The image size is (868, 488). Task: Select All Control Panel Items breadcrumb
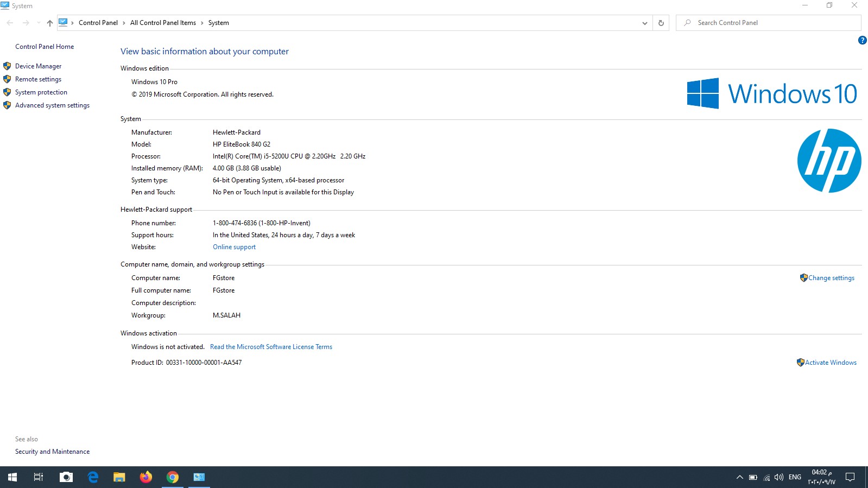click(163, 23)
